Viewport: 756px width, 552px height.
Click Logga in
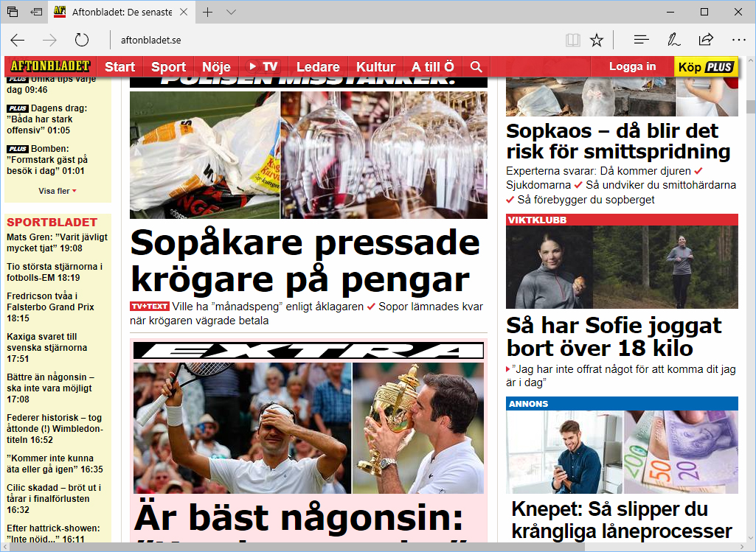(x=632, y=66)
